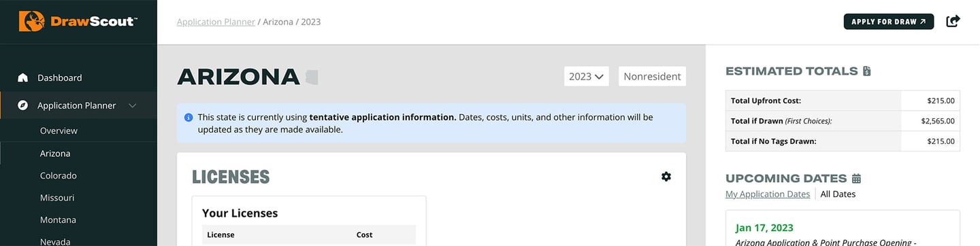Open the share icon in the header
The width and height of the screenshot is (980, 246).
point(953,21)
